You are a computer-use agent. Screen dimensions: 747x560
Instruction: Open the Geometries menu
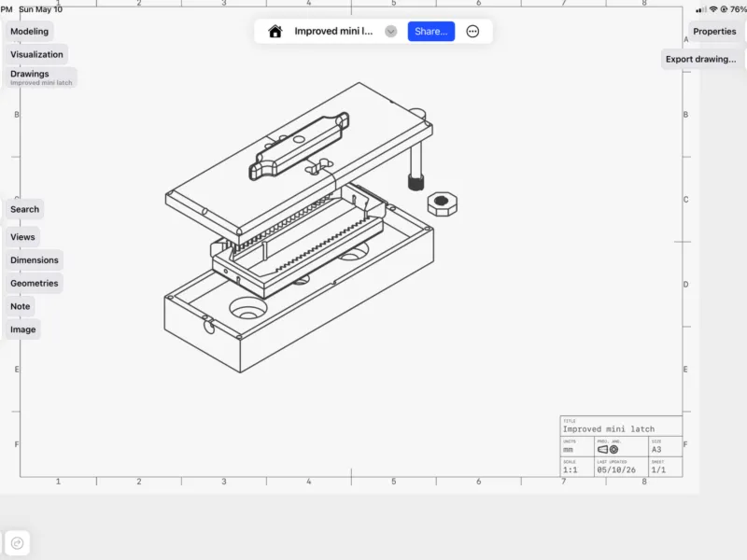(35, 283)
